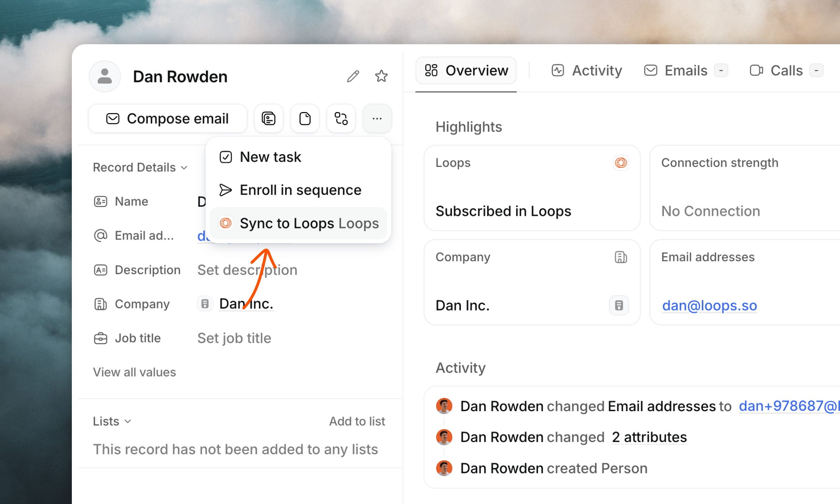Click the Subscribed in Loops value
840x504 pixels.
(x=503, y=211)
